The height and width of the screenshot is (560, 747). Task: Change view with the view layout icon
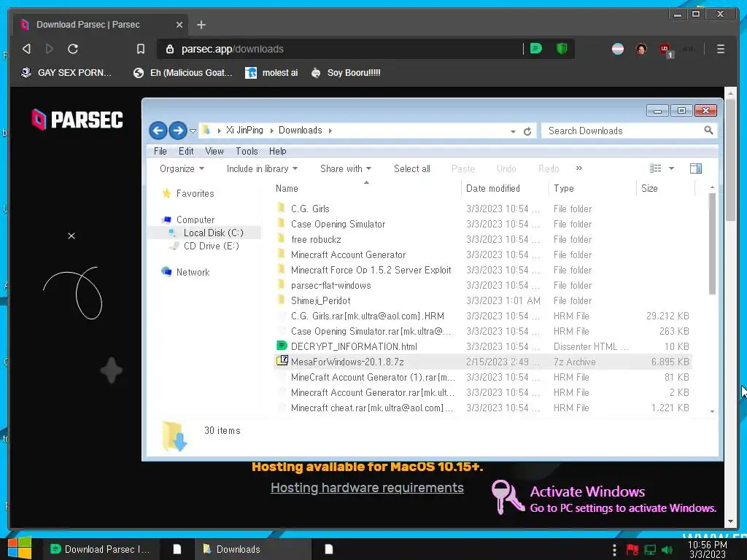tap(656, 168)
